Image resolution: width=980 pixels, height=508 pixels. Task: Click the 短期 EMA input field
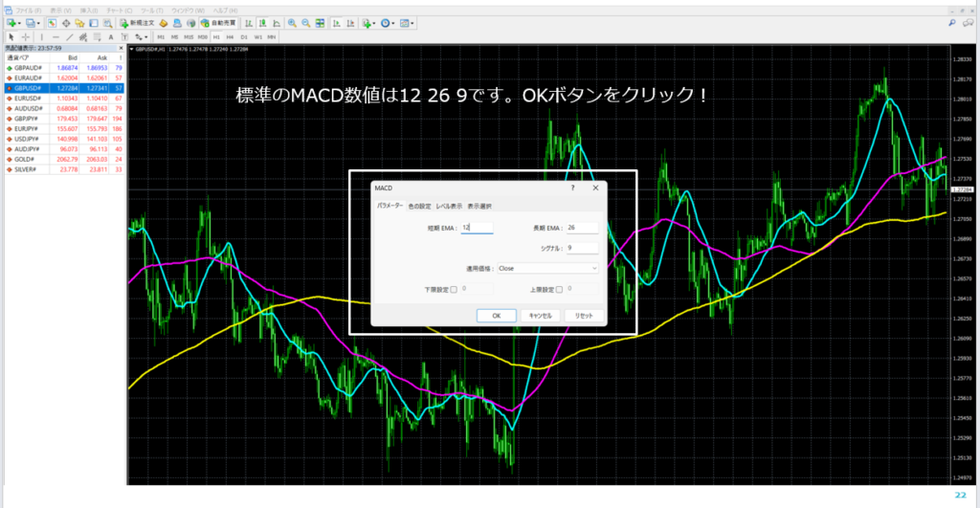point(477,228)
